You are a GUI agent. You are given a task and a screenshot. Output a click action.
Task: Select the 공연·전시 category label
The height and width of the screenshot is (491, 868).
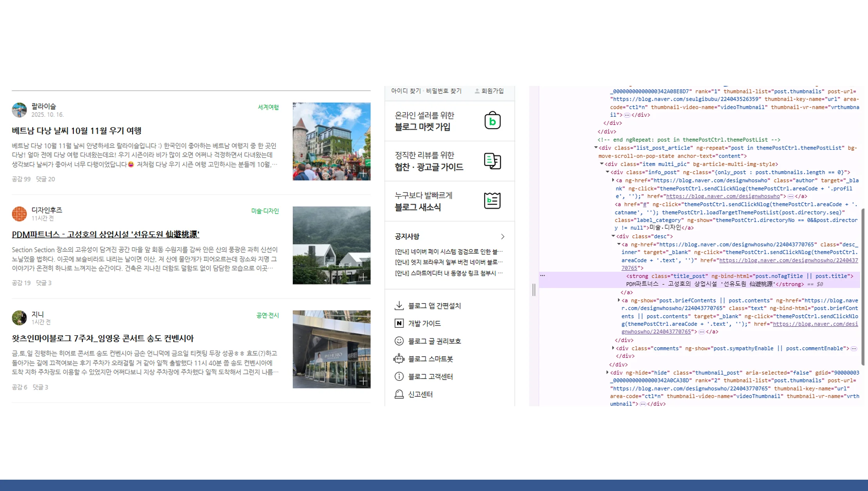pos(268,315)
